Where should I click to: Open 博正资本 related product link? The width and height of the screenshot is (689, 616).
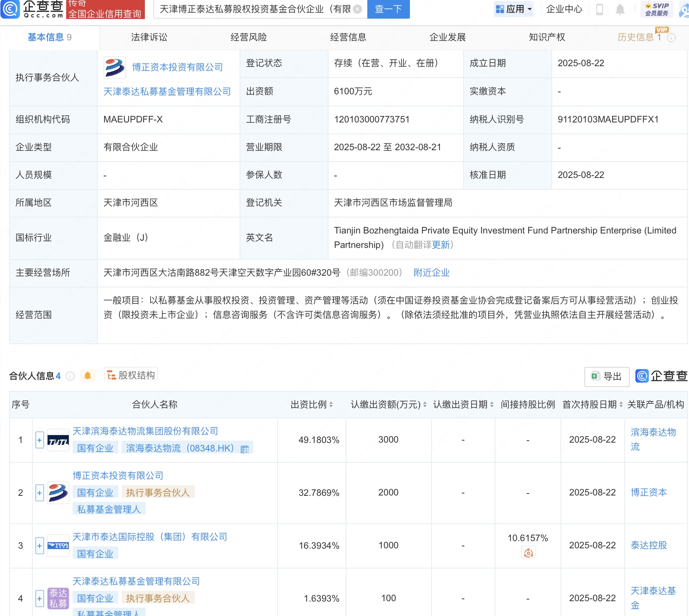click(x=649, y=492)
